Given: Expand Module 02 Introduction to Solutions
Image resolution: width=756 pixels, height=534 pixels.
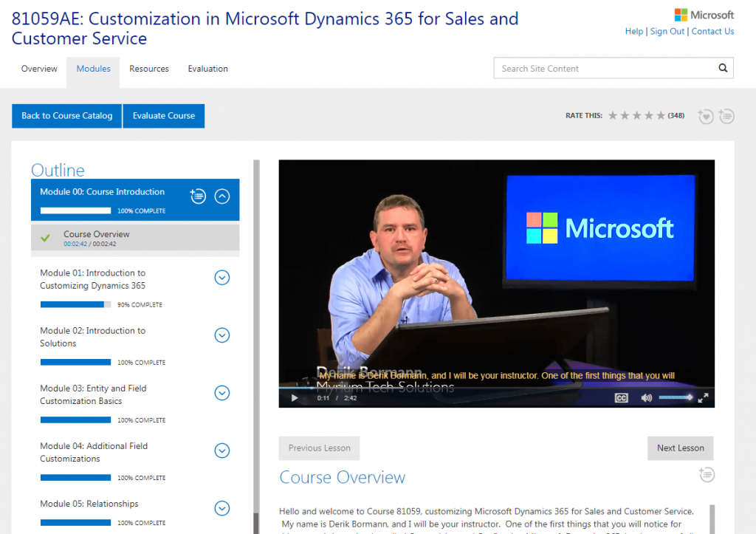Looking at the screenshot, I should 221,335.
